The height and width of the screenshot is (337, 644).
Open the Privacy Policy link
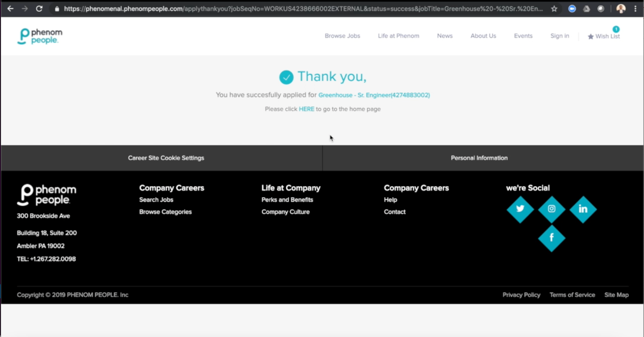(x=521, y=295)
